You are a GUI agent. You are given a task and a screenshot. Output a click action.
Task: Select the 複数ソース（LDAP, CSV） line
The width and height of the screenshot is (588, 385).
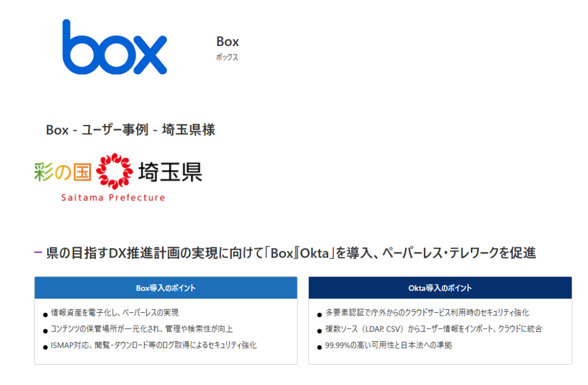(434, 329)
